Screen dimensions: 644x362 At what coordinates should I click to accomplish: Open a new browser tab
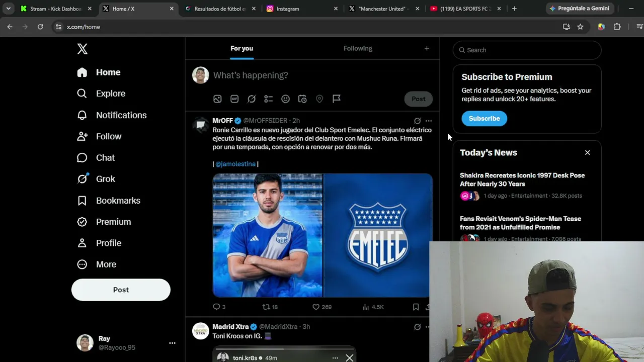click(514, 9)
